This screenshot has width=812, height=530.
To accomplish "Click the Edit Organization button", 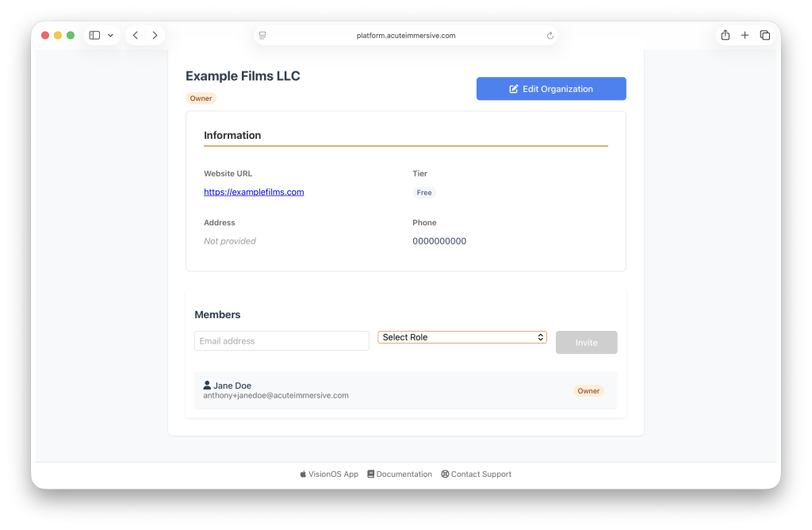I will 551,89.
